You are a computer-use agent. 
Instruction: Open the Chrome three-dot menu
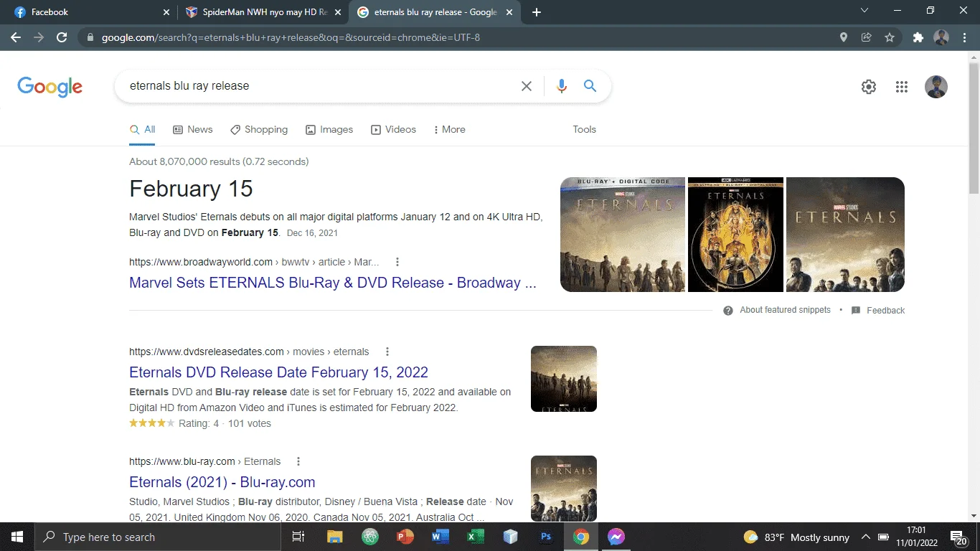[x=965, y=37]
